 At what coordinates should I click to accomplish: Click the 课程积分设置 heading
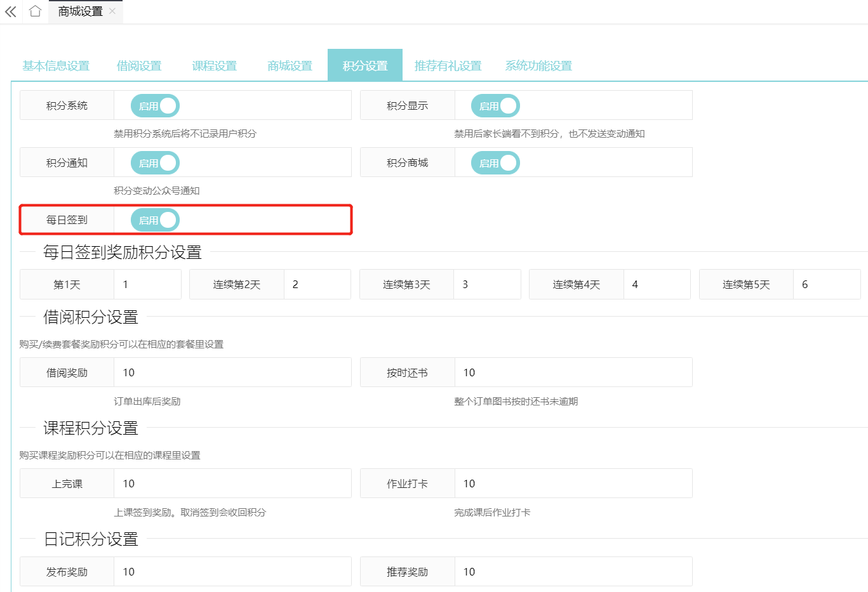pos(91,428)
